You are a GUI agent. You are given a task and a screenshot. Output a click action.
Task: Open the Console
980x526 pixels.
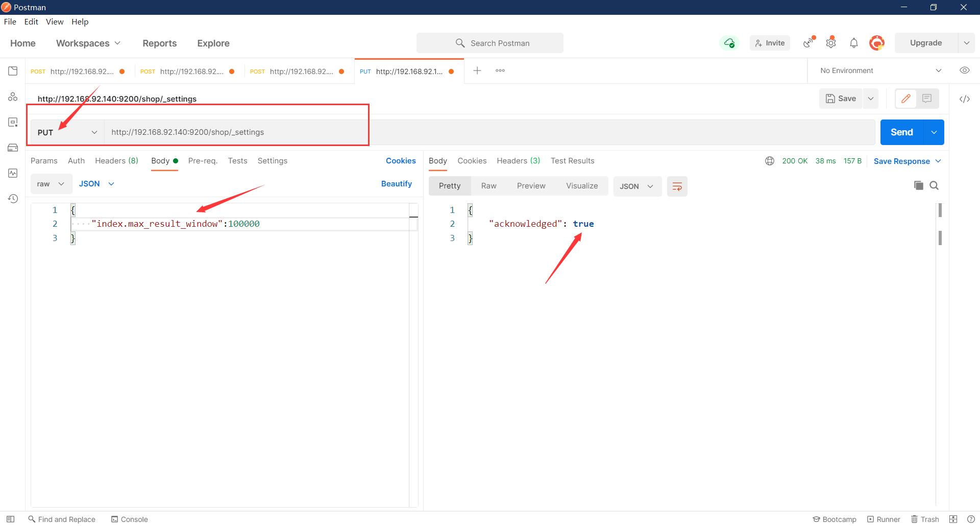130,519
